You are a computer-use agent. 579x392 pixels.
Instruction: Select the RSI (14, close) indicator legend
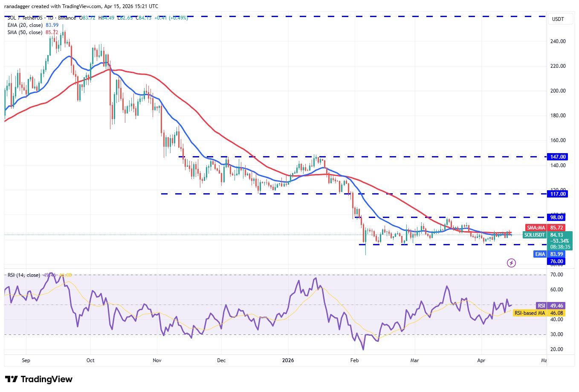click(x=24, y=275)
